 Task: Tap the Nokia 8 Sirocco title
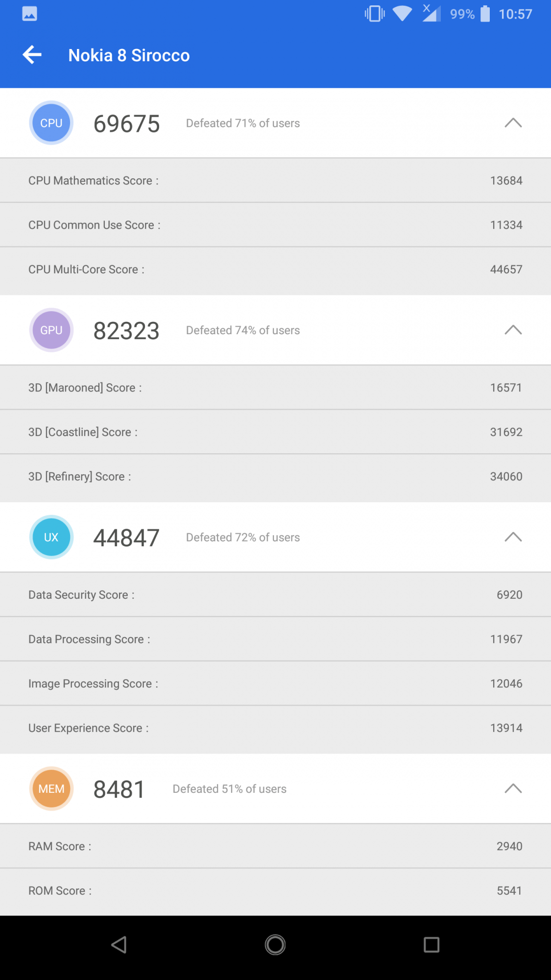click(129, 55)
